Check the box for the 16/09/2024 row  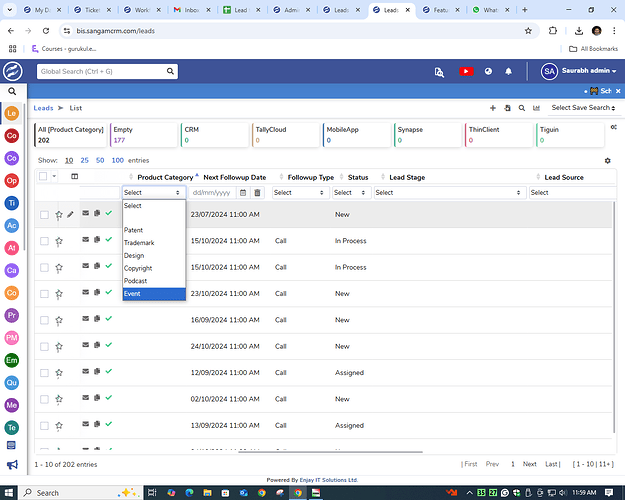point(44,320)
